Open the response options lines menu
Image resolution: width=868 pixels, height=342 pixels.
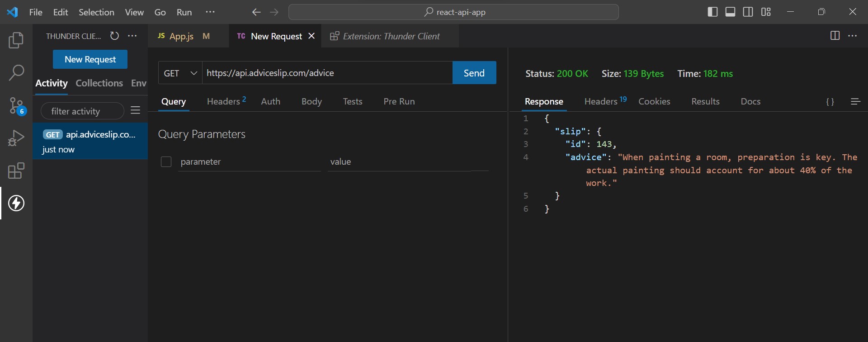coord(855,102)
